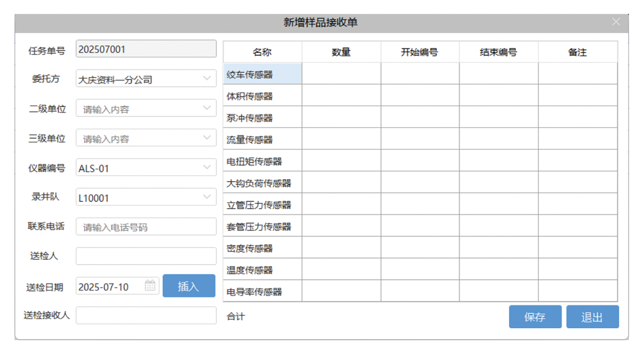Screen dimensions: 644x353
Task: Focus the 联系电话 phone input field
Action: coord(146,227)
